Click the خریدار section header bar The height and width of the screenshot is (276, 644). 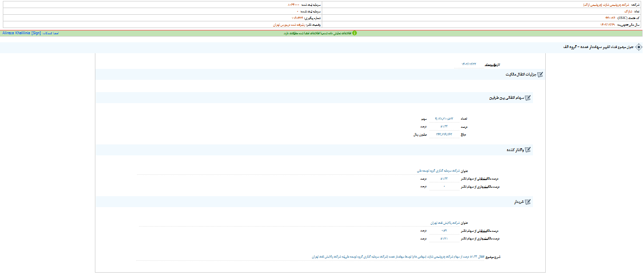[313, 202]
